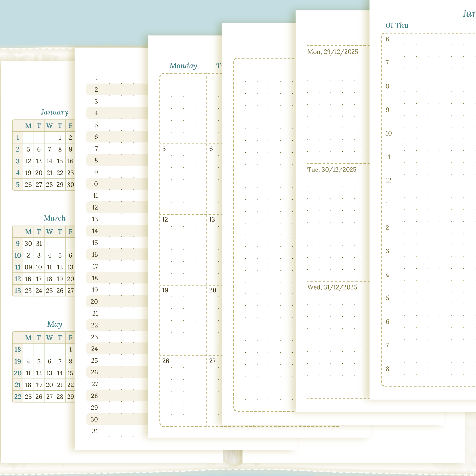The width and height of the screenshot is (476, 476).
Task: Click the 01 Thu daily page heading
Action: pos(397,26)
